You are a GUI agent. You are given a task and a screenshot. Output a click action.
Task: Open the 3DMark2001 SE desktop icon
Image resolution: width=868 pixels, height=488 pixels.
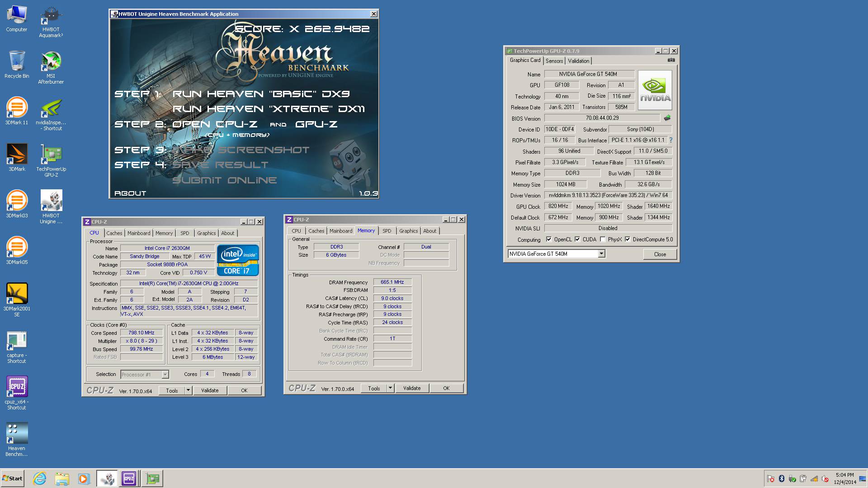[17, 300]
